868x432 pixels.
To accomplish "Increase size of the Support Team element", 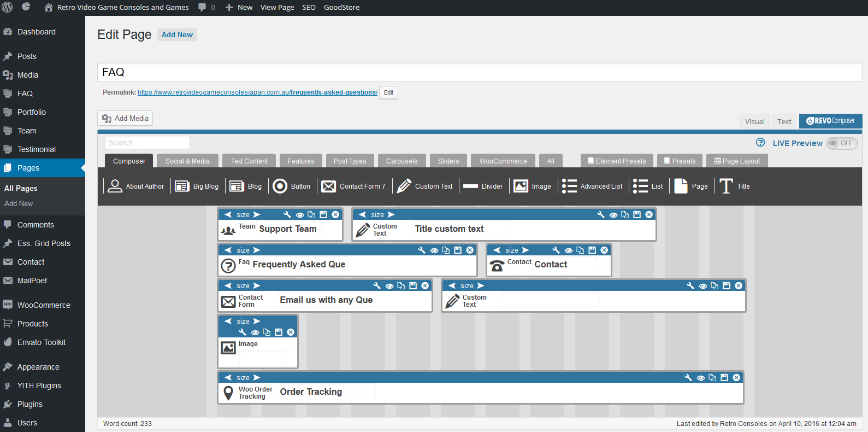I will (x=257, y=215).
